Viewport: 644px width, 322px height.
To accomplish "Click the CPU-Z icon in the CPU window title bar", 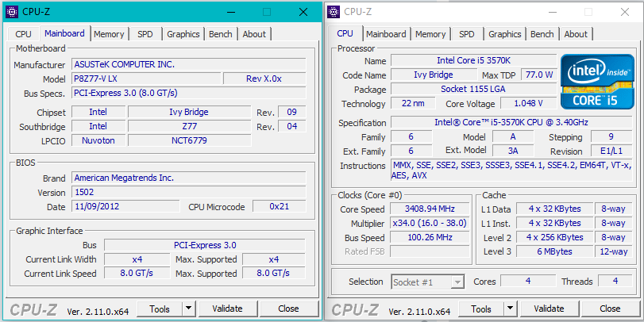I will point(334,12).
